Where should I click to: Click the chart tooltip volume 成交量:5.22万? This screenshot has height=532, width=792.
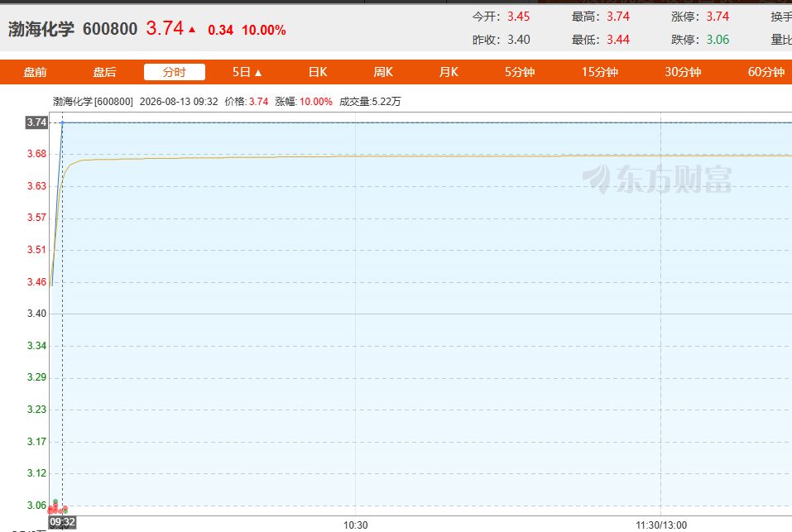(370, 102)
